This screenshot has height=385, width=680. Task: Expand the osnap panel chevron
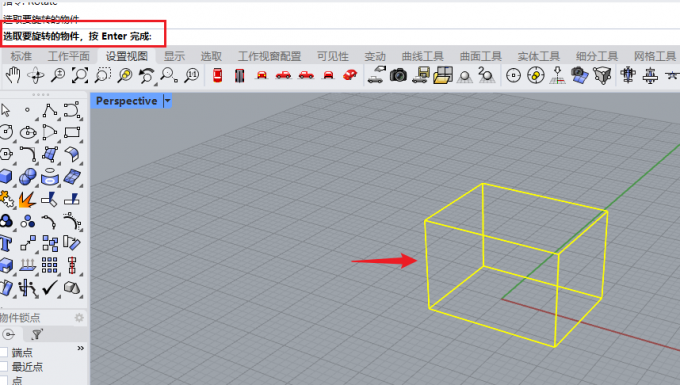pos(81,348)
